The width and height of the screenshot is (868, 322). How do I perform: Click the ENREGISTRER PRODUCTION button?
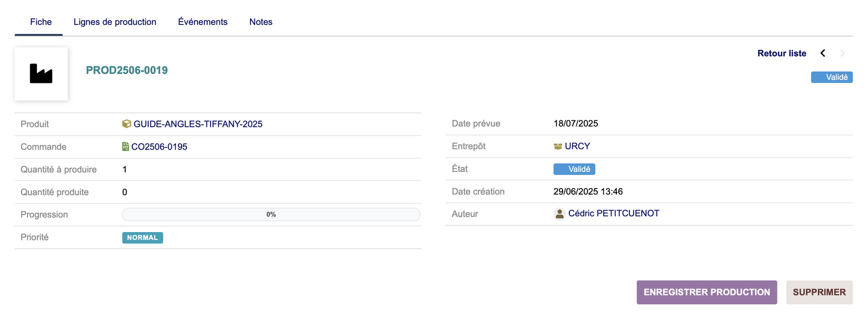click(706, 292)
